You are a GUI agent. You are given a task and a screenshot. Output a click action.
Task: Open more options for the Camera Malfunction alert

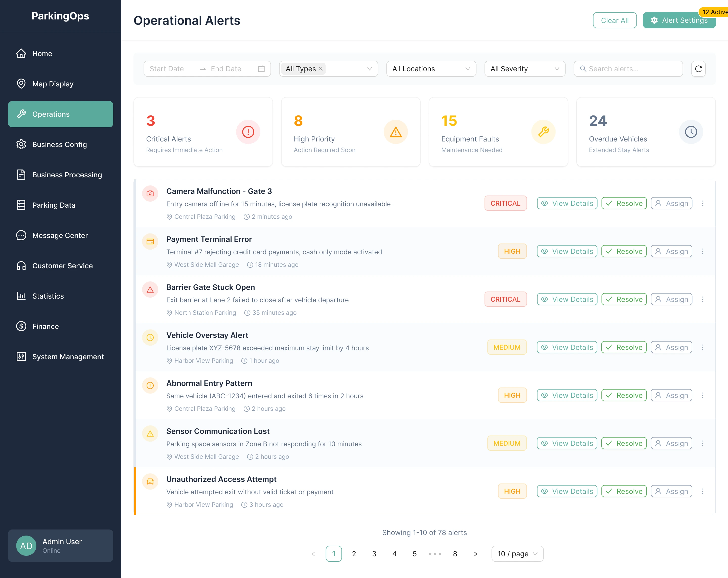point(702,203)
